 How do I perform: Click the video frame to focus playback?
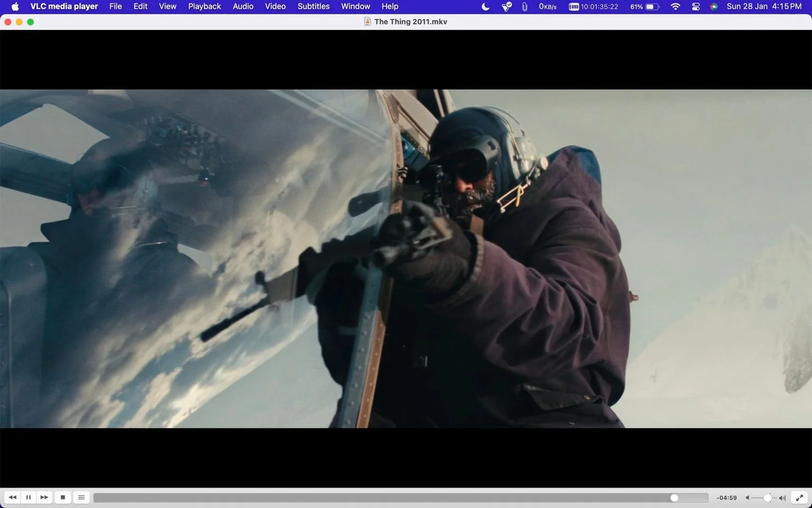(x=406, y=258)
